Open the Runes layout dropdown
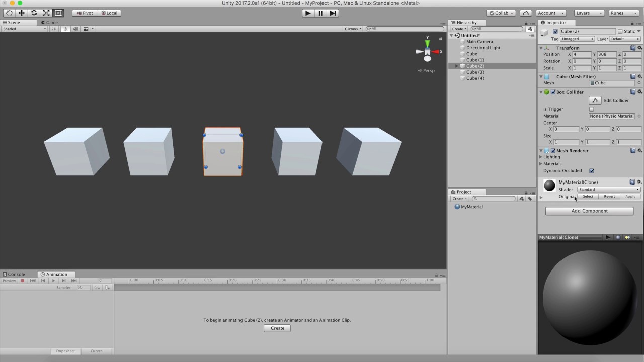Screen dimensions: 644x362 click(623, 13)
